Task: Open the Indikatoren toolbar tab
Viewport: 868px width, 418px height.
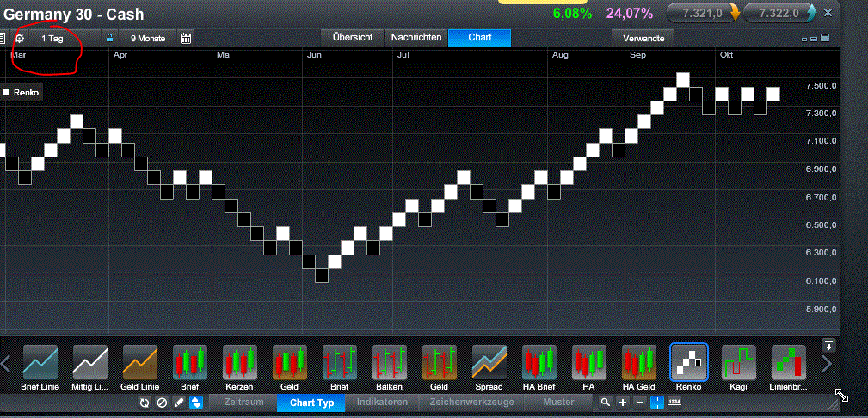Action: 382,403
